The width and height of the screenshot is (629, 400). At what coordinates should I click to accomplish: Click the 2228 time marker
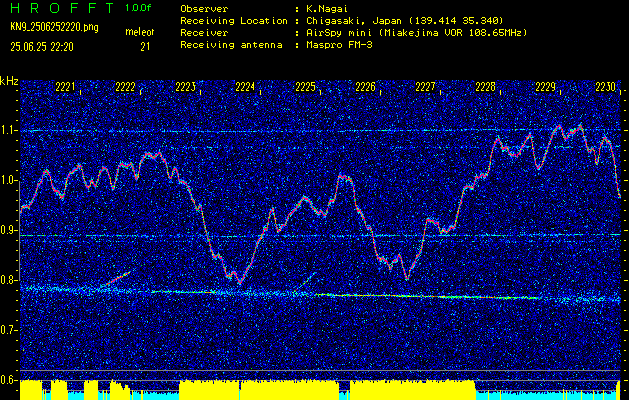pos(485,87)
